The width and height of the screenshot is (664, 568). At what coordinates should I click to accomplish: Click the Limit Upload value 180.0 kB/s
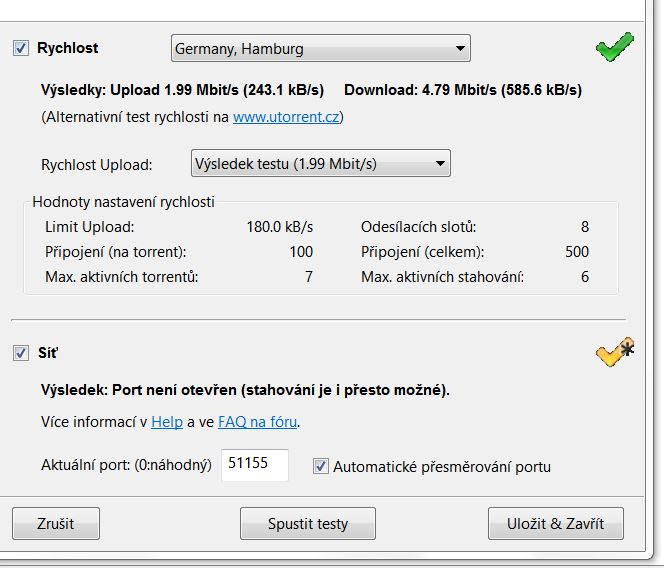tap(279, 227)
